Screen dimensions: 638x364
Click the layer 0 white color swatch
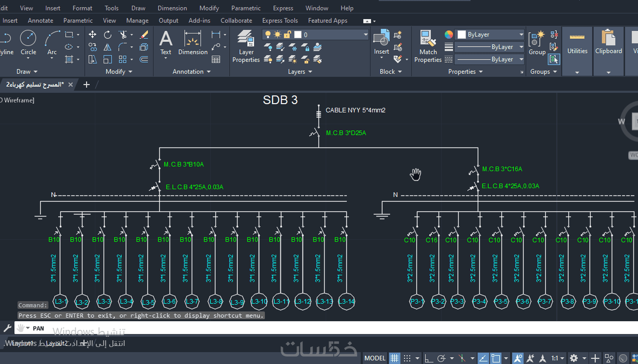(298, 35)
